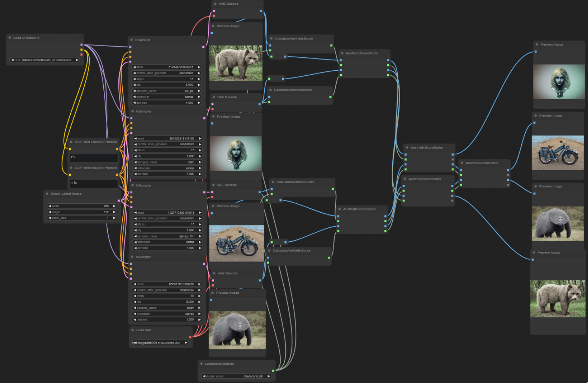The height and width of the screenshot is (383, 588).
Task: Click purple MODEL output socket on Load Checkpoint
Action: coord(82,45)
